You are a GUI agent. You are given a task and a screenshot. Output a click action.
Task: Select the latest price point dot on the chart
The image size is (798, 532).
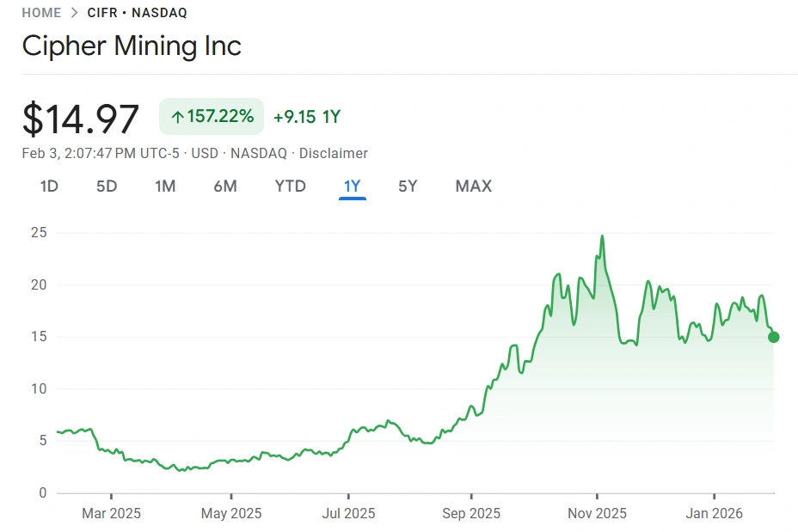coord(773,337)
